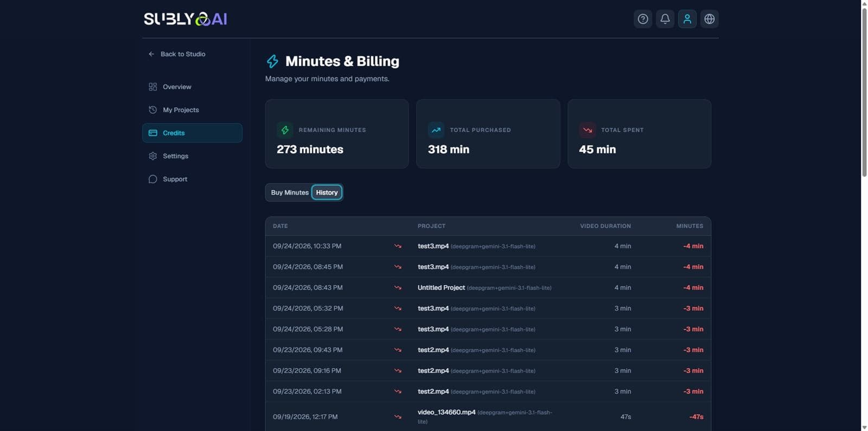Click the scrollbar down arrow
This screenshot has height=431, width=868.
864,427
